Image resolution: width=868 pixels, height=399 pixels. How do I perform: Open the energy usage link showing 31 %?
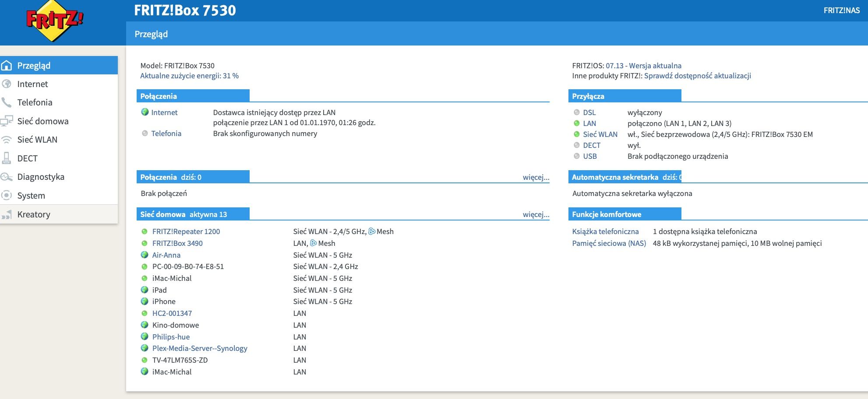coord(189,76)
